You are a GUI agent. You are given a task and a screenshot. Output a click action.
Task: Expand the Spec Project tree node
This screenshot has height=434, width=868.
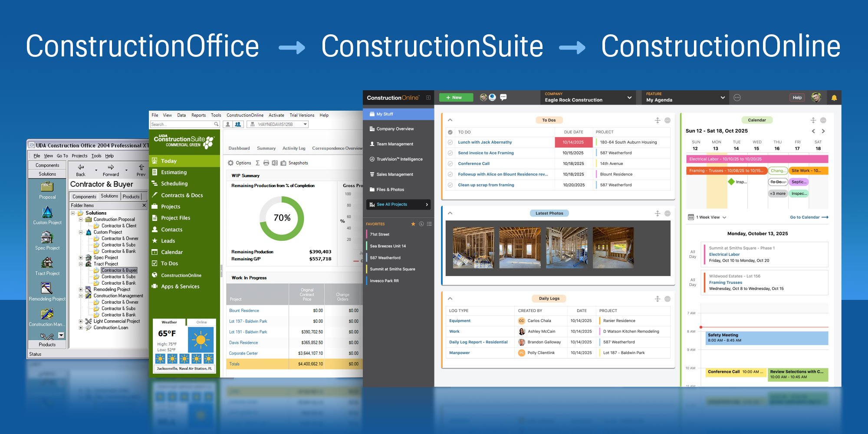(81, 257)
